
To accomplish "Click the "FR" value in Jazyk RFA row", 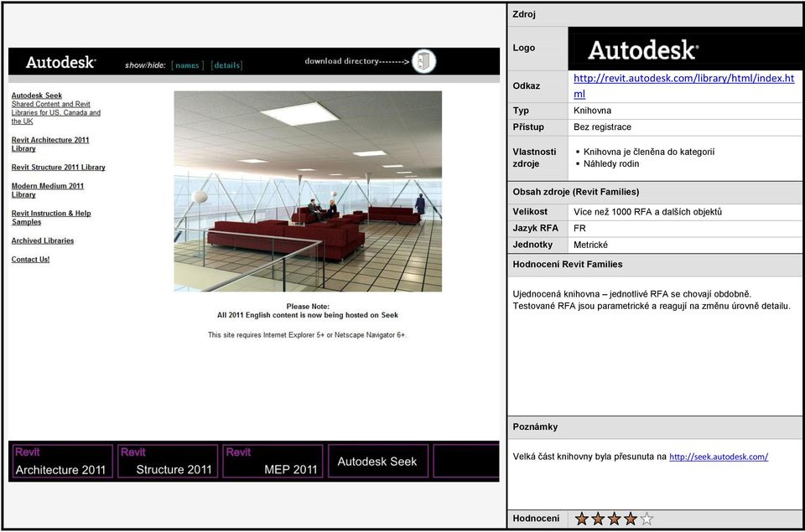I will 579,228.
